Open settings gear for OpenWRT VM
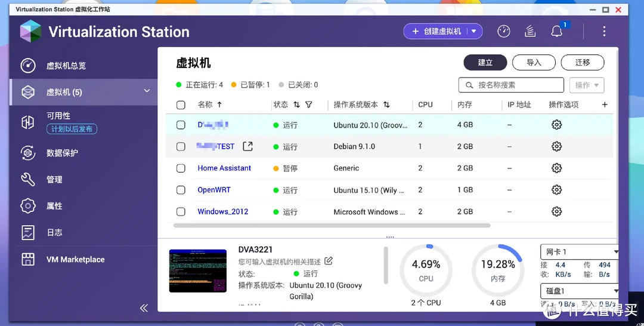 pyautogui.click(x=556, y=190)
